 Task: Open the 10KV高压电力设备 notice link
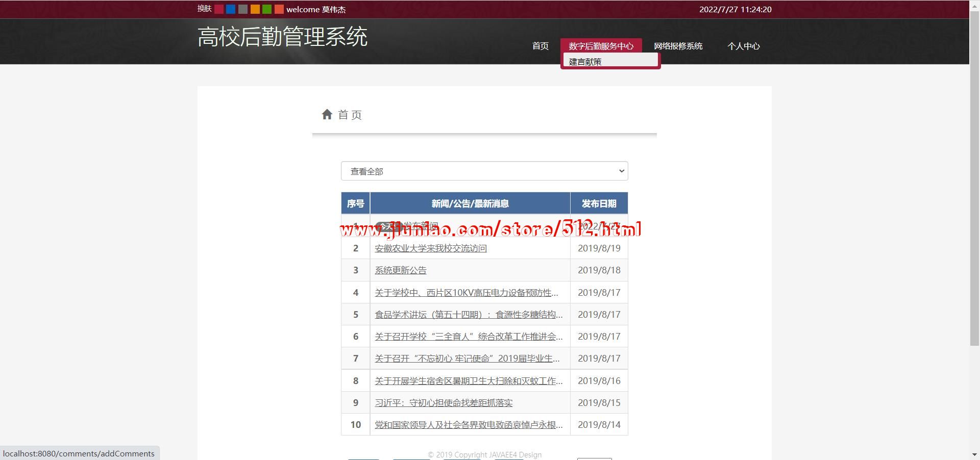(466, 293)
